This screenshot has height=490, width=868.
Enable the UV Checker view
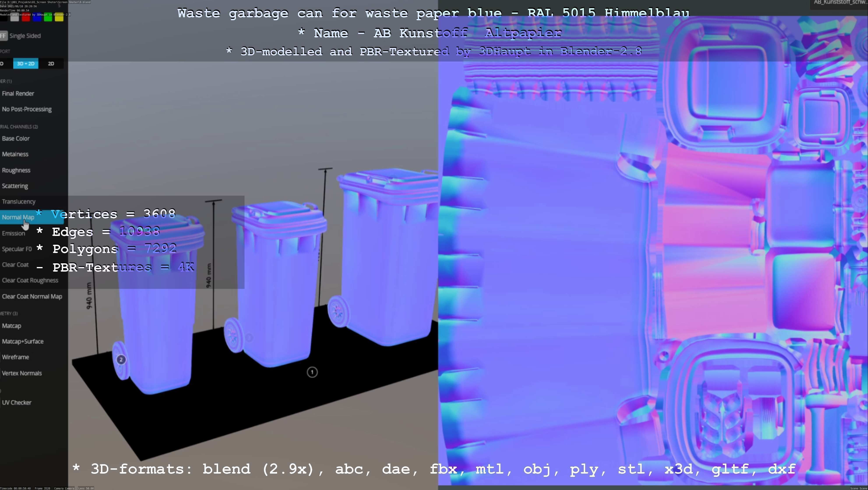tap(16, 402)
